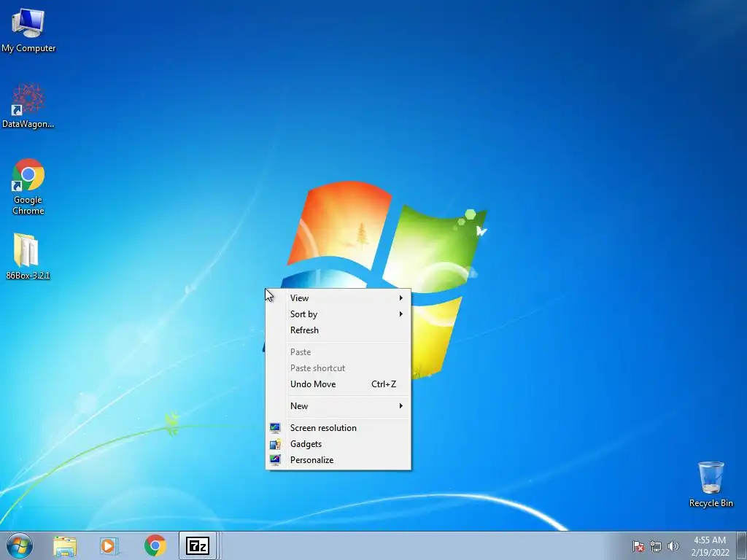Switch to the 7-Zip taskbar button
This screenshot has width=747, height=560.
pos(198,545)
